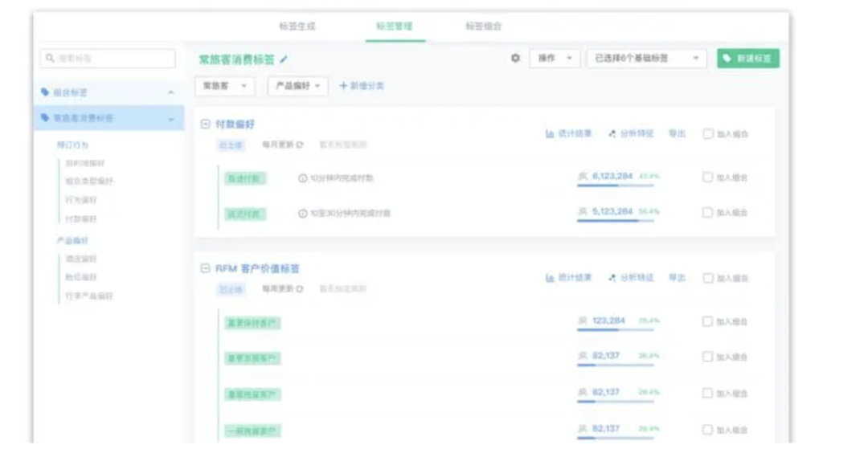Click the info icon before 10分钟内完成付款

303,178
